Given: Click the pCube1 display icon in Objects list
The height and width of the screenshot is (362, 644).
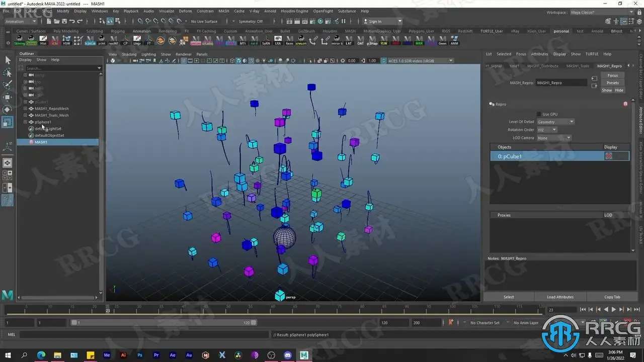Looking at the screenshot, I should click(609, 156).
